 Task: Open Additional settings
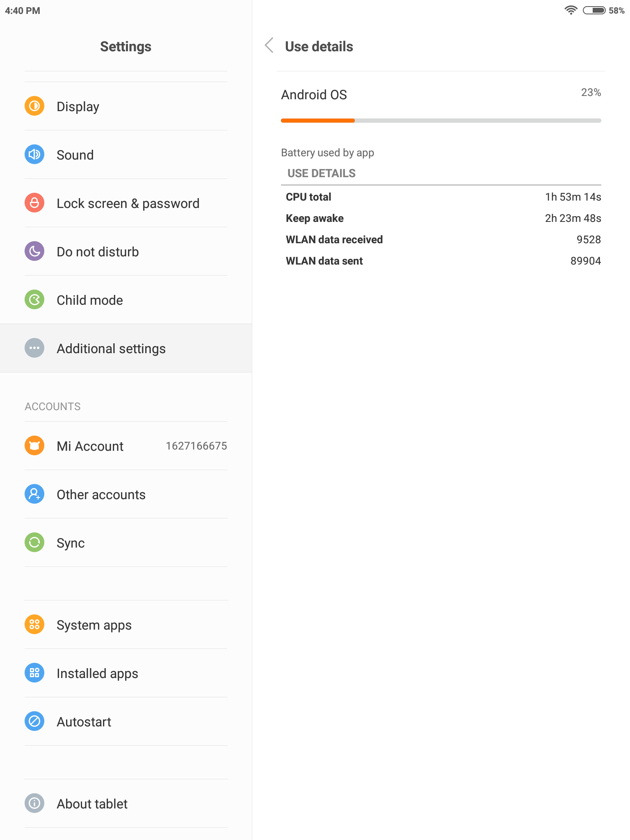(126, 348)
